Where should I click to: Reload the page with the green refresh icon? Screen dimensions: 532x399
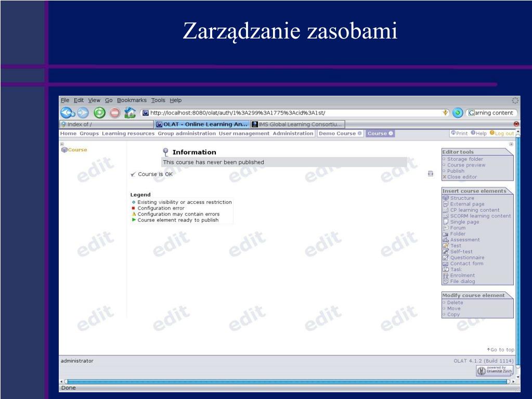tap(99, 113)
